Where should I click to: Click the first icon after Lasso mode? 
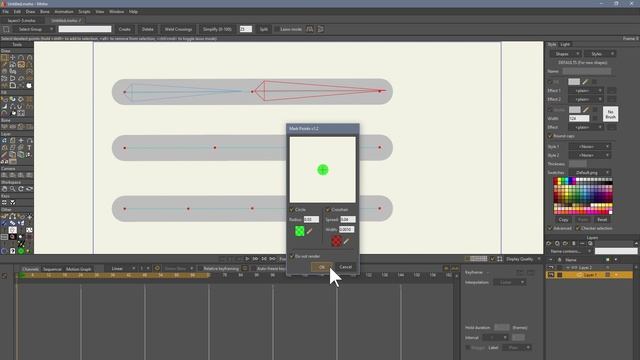310,29
